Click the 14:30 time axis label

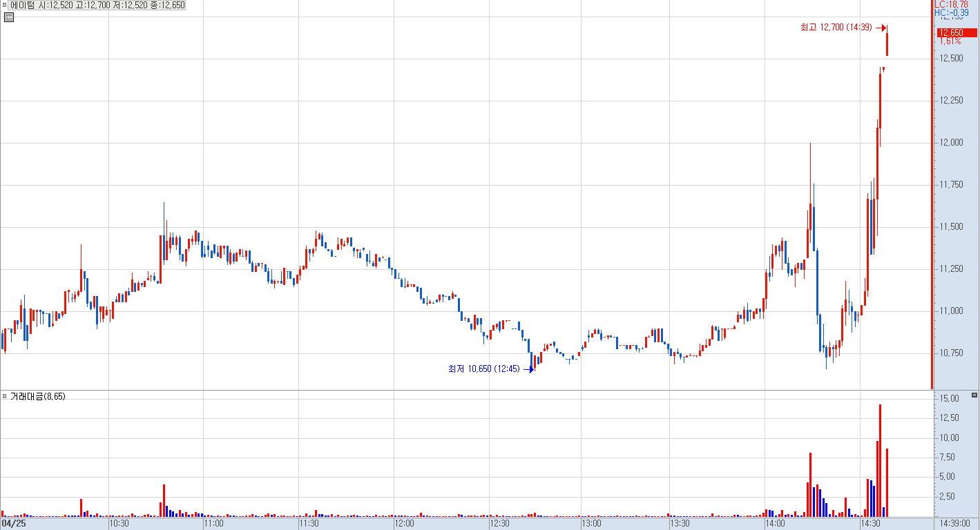(870, 524)
